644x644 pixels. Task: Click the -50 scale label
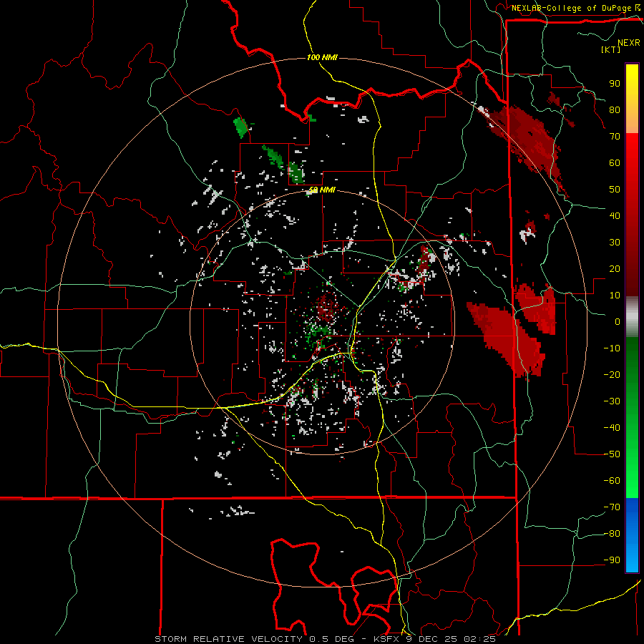click(x=612, y=454)
